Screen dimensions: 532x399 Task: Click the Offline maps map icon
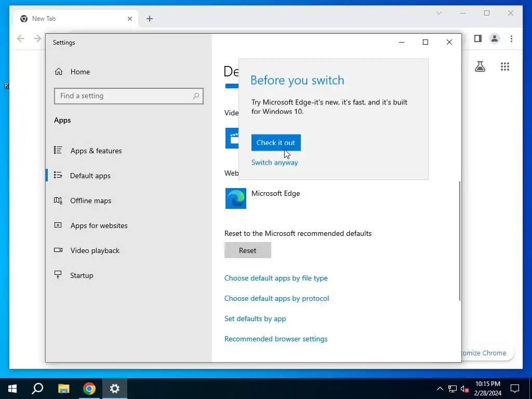(x=58, y=200)
